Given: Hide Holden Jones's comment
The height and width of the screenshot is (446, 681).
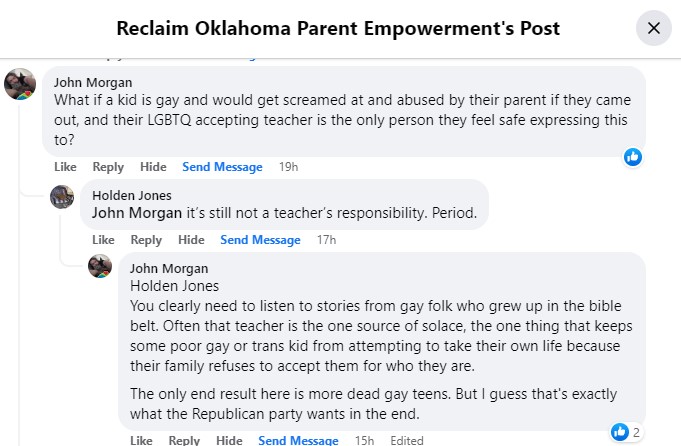Looking at the screenshot, I should 191,240.
